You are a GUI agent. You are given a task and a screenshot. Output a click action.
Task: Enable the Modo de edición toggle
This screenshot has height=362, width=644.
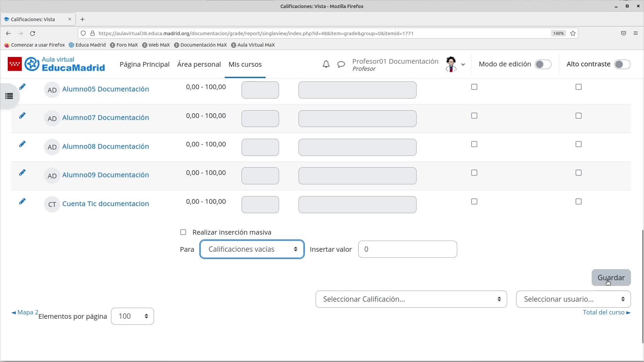tap(543, 64)
